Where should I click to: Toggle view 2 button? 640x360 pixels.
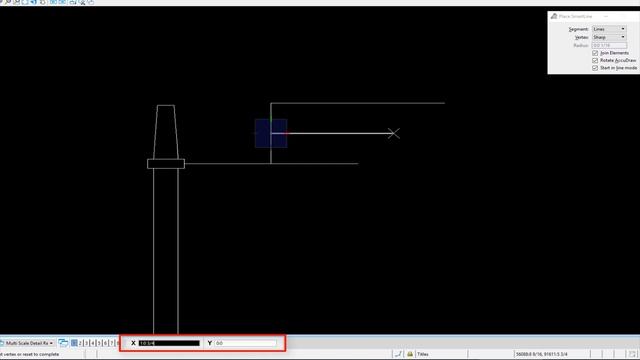coord(80,343)
